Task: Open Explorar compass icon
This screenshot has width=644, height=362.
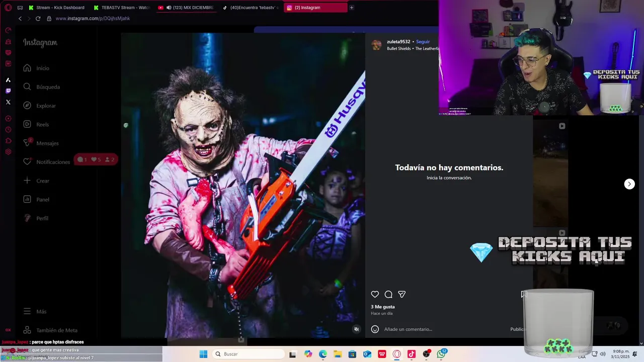Action: (x=27, y=106)
